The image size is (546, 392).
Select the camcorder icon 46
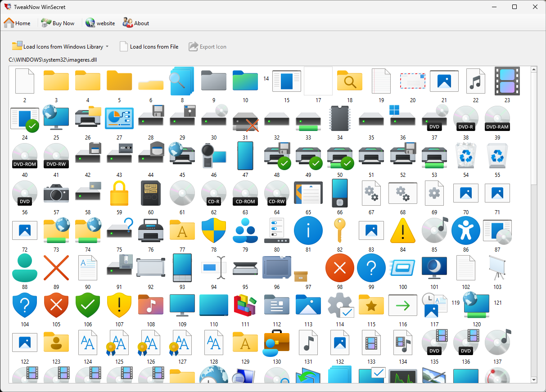(214, 156)
